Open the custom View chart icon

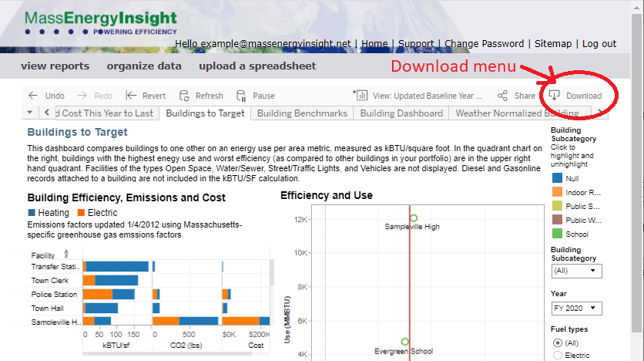361,96
